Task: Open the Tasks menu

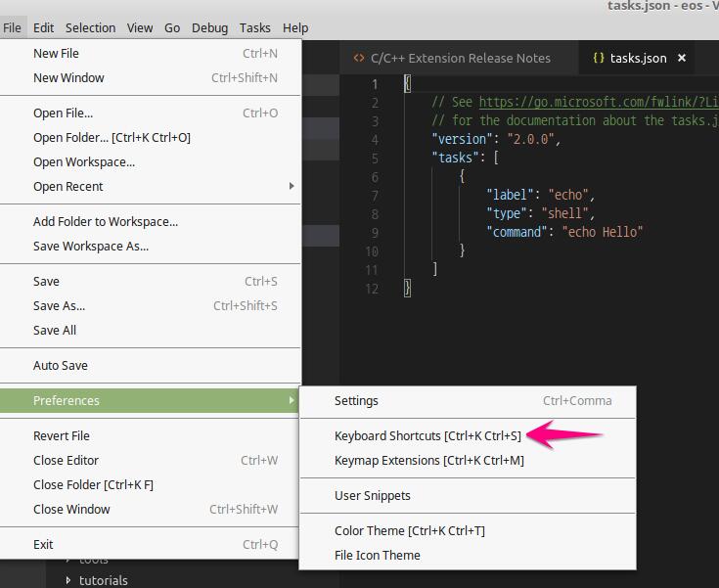Action: 255,28
